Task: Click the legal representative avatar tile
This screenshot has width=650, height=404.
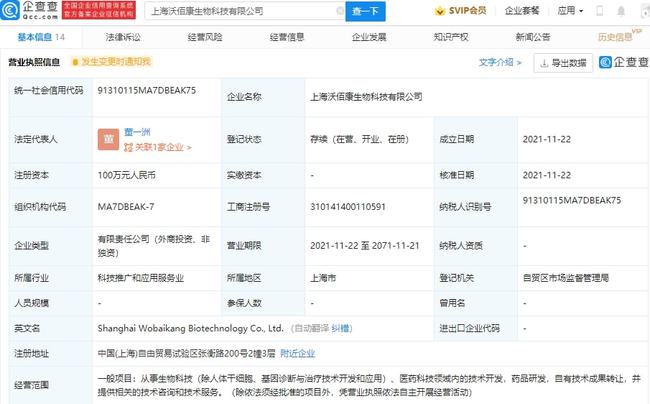Action: pyautogui.click(x=108, y=139)
